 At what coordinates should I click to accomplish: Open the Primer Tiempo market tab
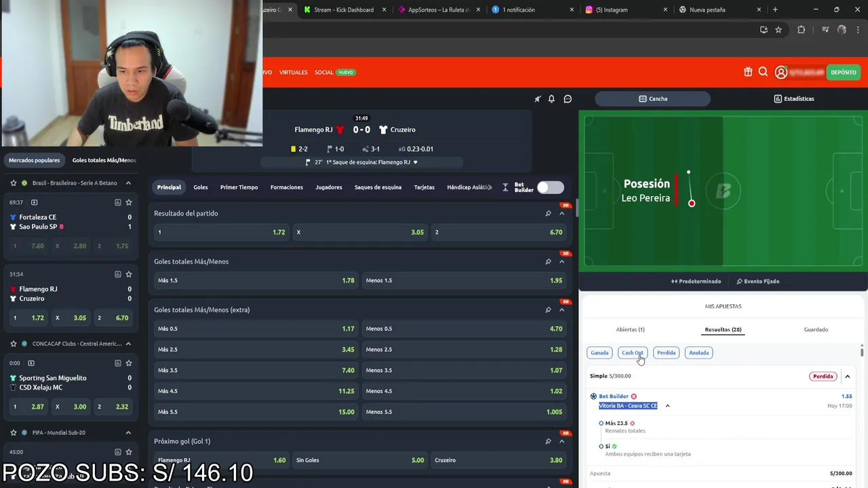point(239,187)
